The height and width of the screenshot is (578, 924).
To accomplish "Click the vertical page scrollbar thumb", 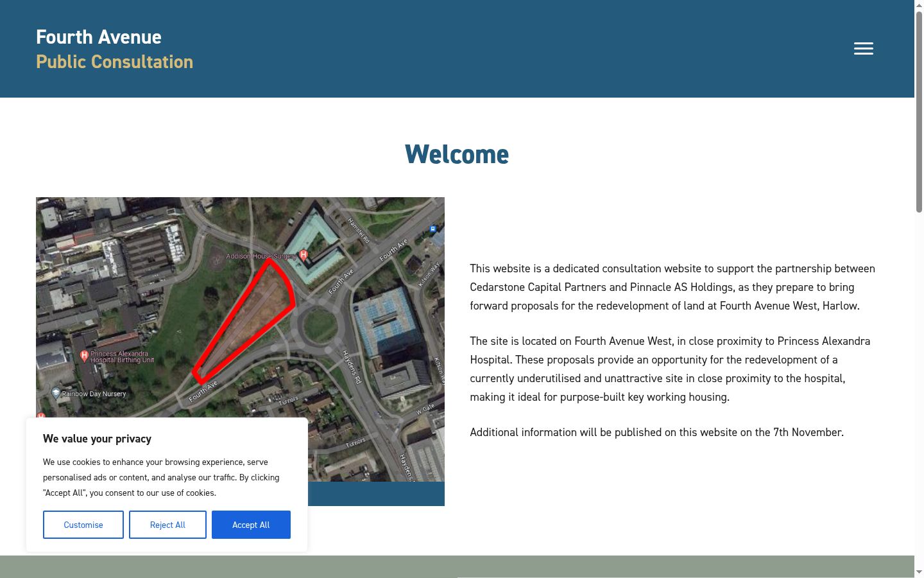I will click(x=919, y=111).
